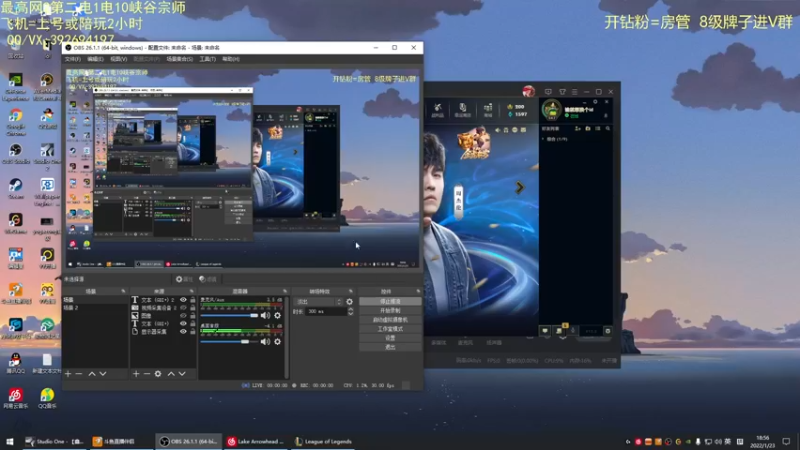Toggle visibility of 显示器采集 source
Viewport: 800px width, 450px height.
(183, 332)
